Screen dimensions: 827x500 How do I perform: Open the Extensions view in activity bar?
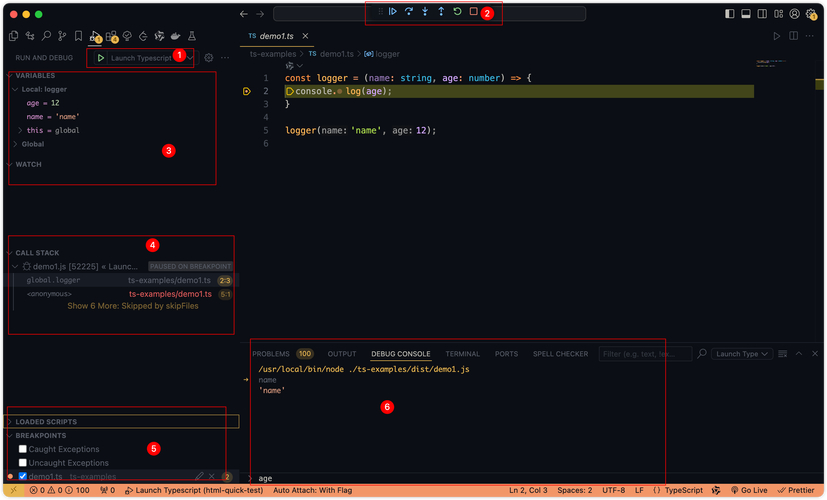click(x=111, y=37)
